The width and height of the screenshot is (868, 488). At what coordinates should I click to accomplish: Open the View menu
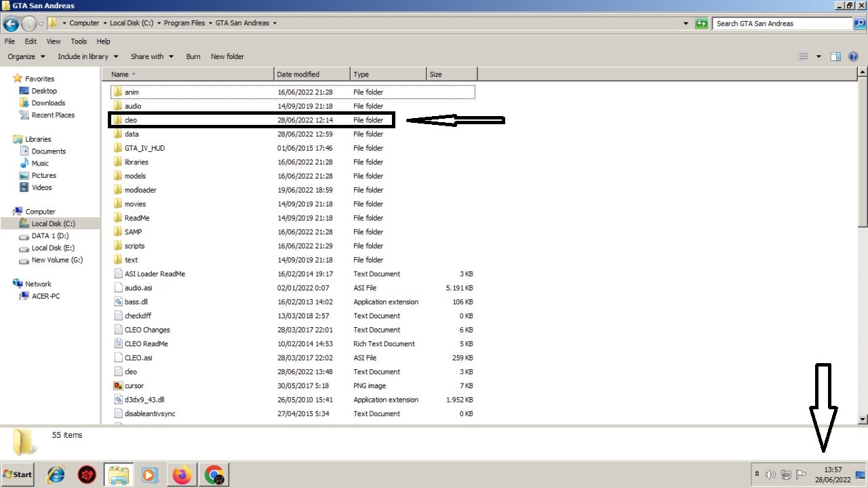(x=54, y=41)
